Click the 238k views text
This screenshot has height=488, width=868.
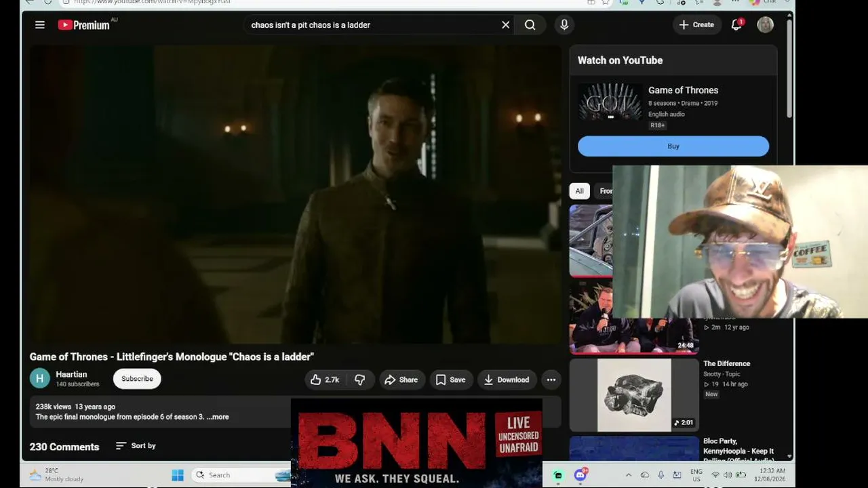(53, 407)
